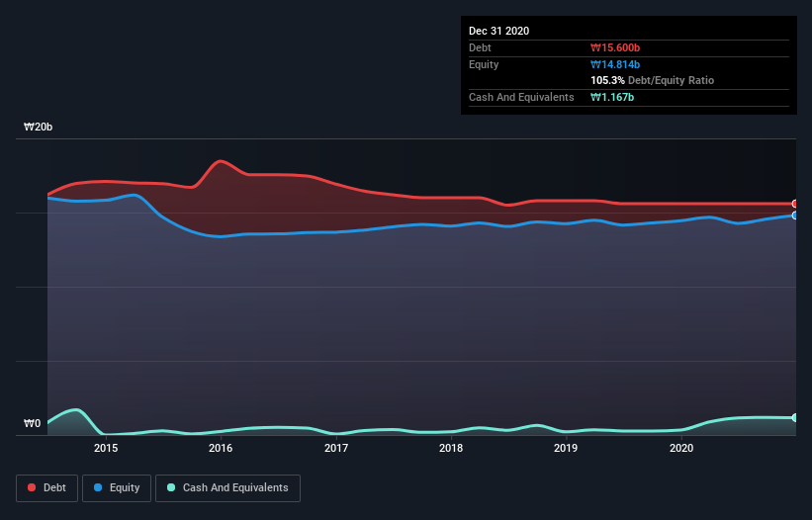Viewport: 812px width, 520px height.
Task: Toggle the Equity legend button
Action: (x=117, y=488)
